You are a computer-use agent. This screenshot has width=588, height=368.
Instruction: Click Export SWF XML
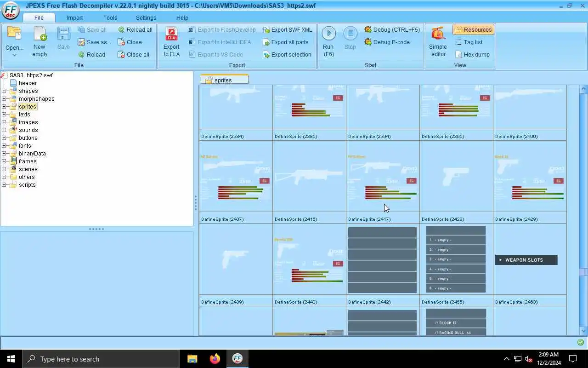click(288, 29)
